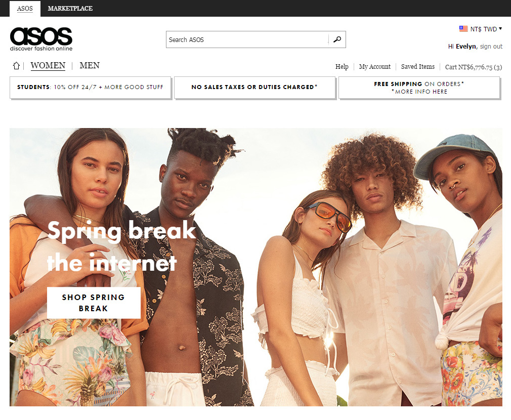Click the Spring break hero image

tap(256, 267)
